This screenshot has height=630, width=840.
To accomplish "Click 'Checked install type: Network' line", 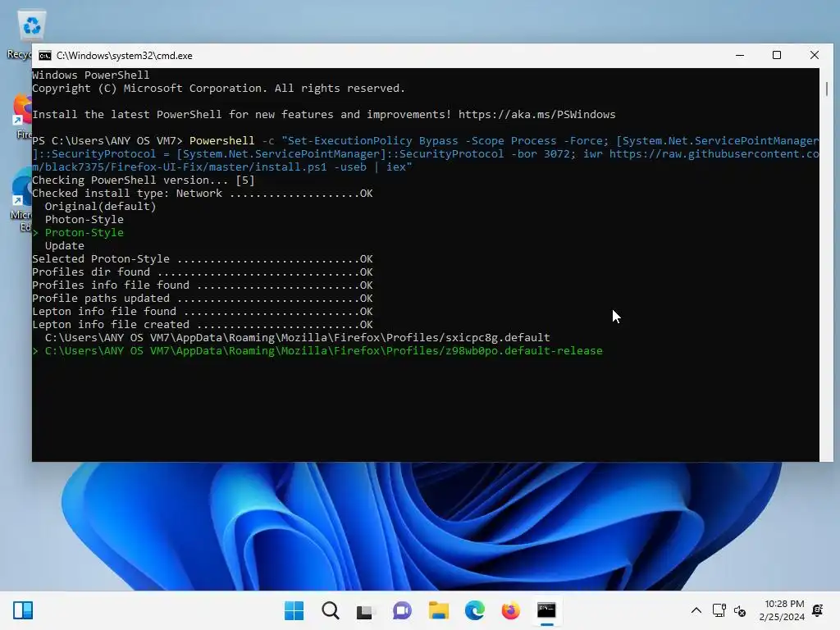I will [203, 194].
